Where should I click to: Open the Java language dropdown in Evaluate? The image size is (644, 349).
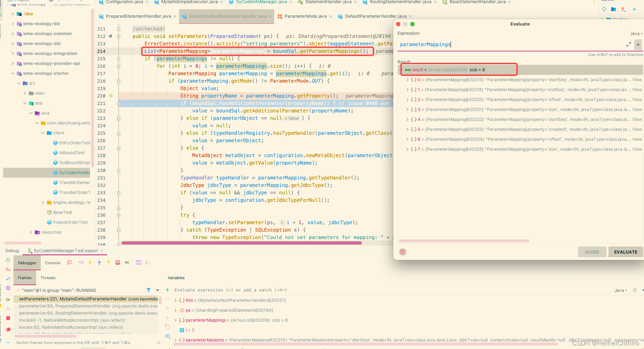pos(636,34)
